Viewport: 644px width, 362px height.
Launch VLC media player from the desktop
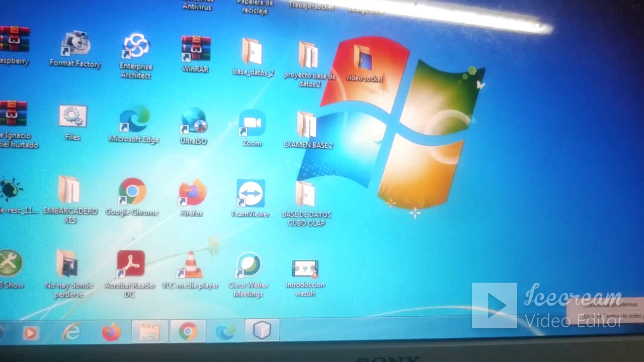(x=191, y=270)
